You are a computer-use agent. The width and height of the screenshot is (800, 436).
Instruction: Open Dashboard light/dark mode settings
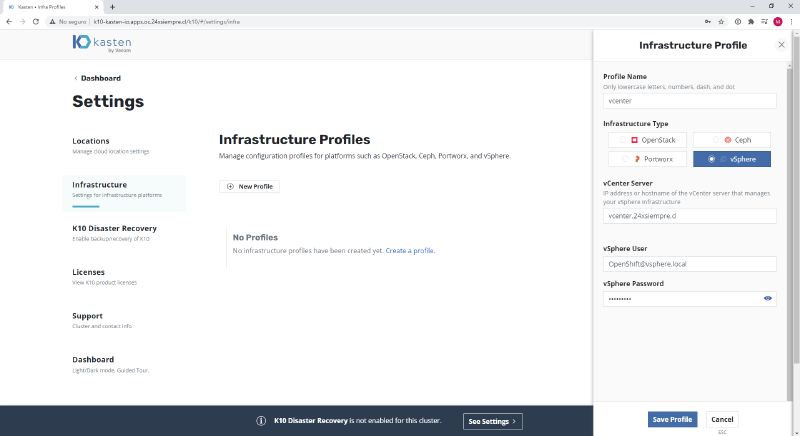point(111,364)
